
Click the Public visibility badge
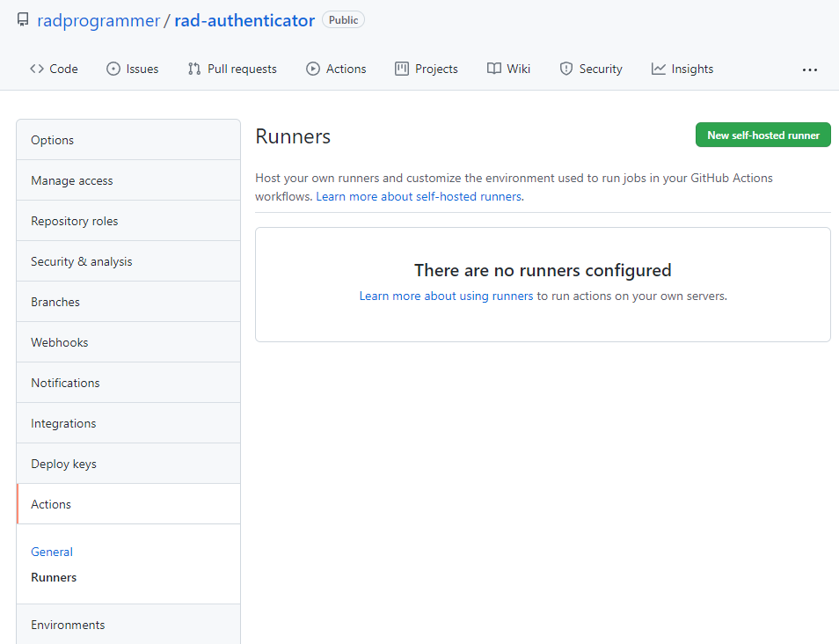tap(342, 19)
